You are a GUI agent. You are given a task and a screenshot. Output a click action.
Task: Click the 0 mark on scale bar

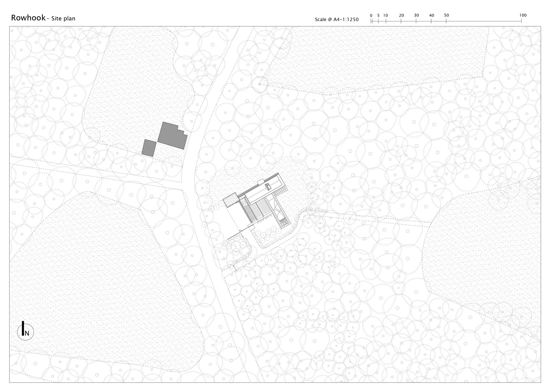point(371,15)
